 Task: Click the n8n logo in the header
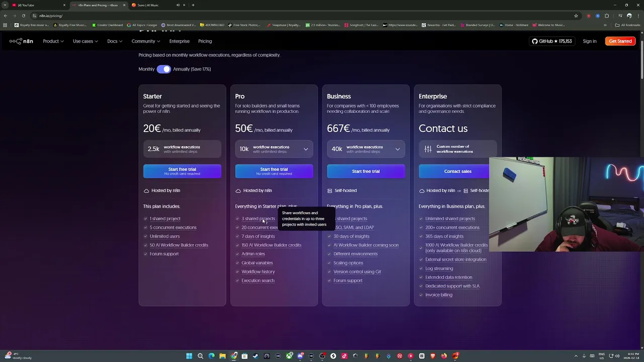point(21,41)
